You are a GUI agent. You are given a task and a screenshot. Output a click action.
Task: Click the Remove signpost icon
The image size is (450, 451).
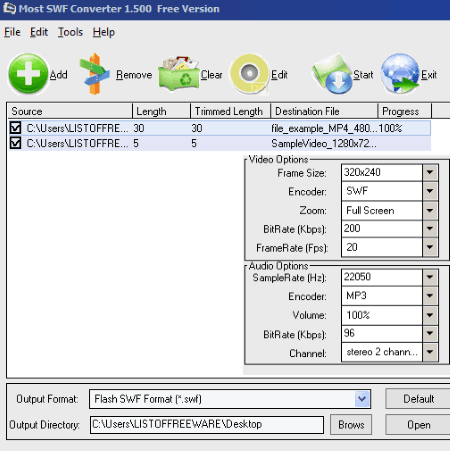[95, 74]
